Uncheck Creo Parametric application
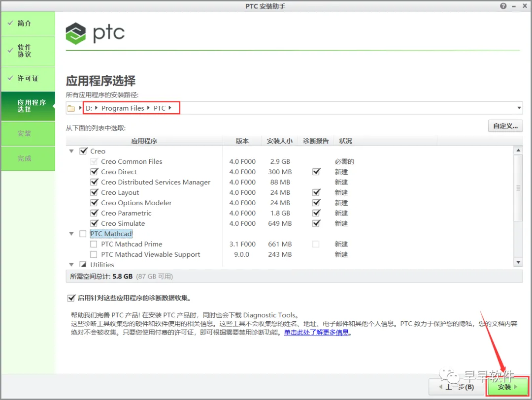Viewport: 532px width, 400px height. 94,213
